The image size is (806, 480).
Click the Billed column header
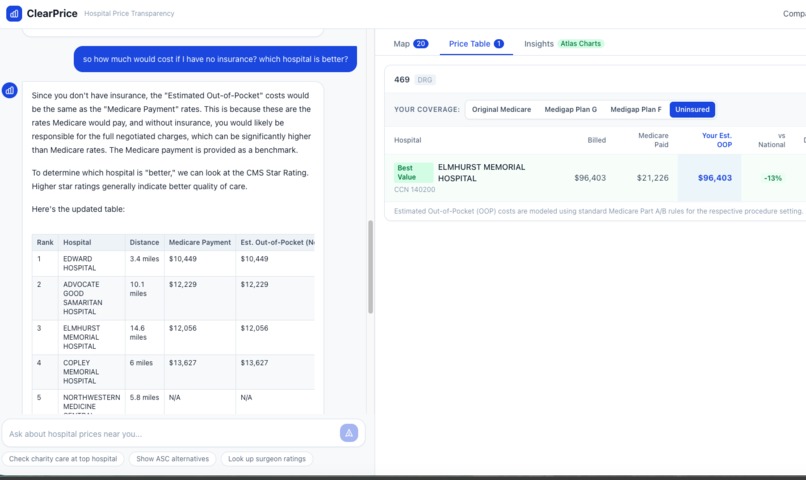pyautogui.click(x=596, y=140)
